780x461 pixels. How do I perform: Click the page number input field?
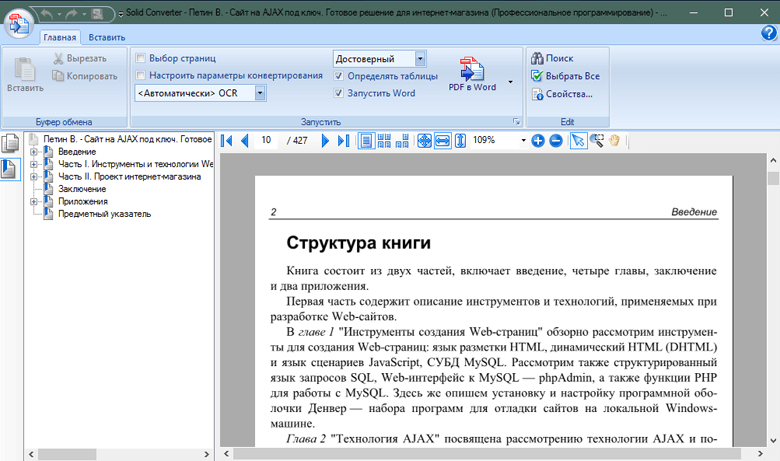267,140
